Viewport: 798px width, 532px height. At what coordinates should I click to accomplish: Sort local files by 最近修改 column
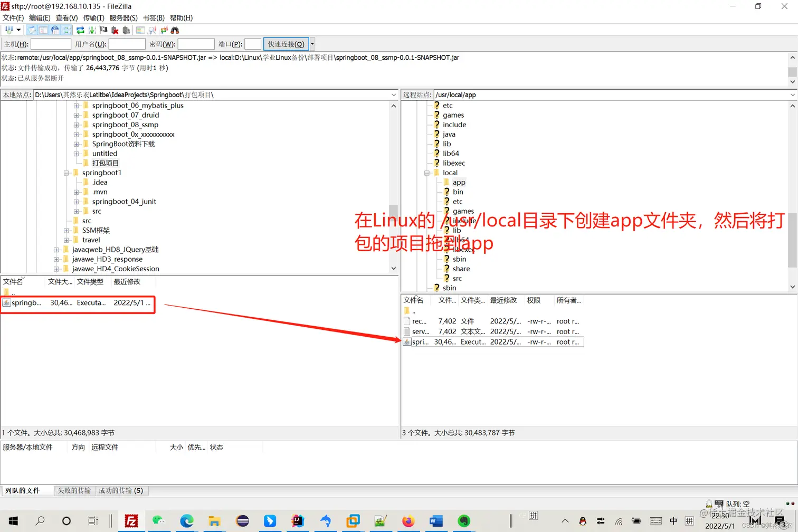[127, 282]
